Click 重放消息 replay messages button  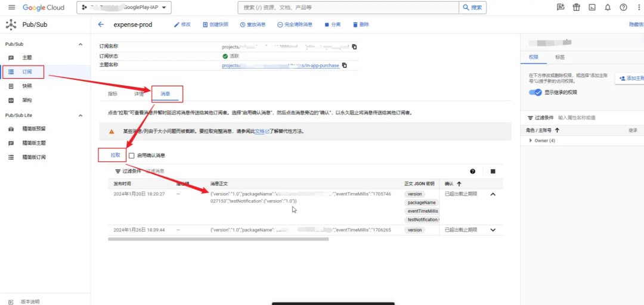coord(253,24)
